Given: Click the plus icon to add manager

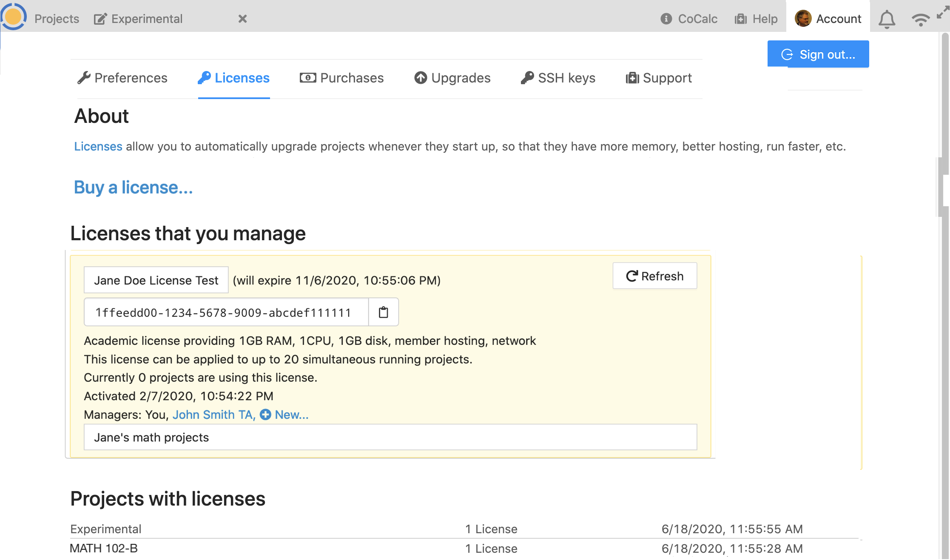Looking at the screenshot, I should point(265,415).
